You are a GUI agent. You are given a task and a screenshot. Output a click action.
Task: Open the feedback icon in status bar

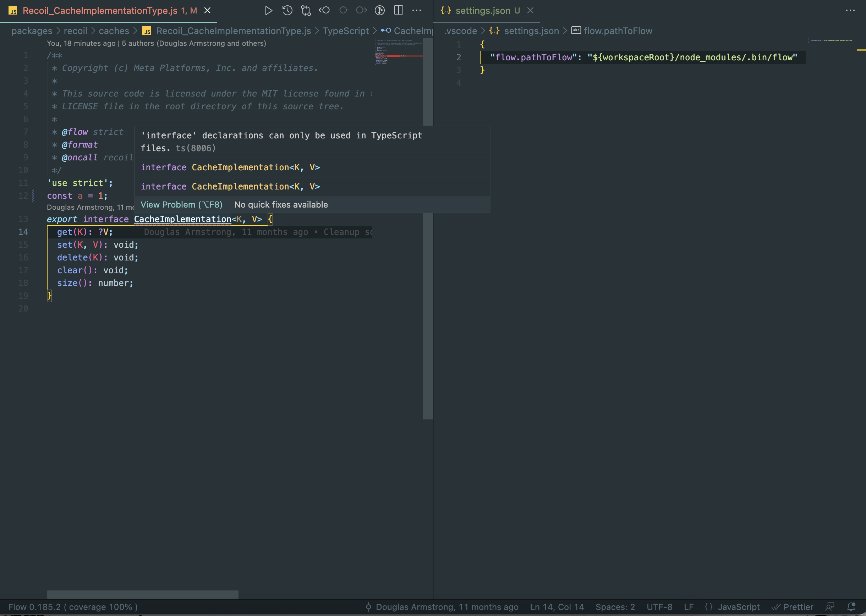[830, 607]
